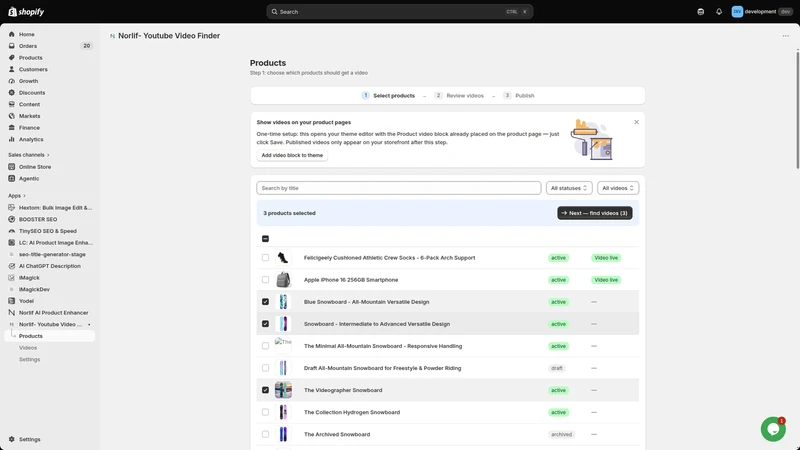The width and height of the screenshot is (800, 450).
Task: Uncheck the Snowboard Intermediate to Advanced checkbox
Action: tap(265, 324)
